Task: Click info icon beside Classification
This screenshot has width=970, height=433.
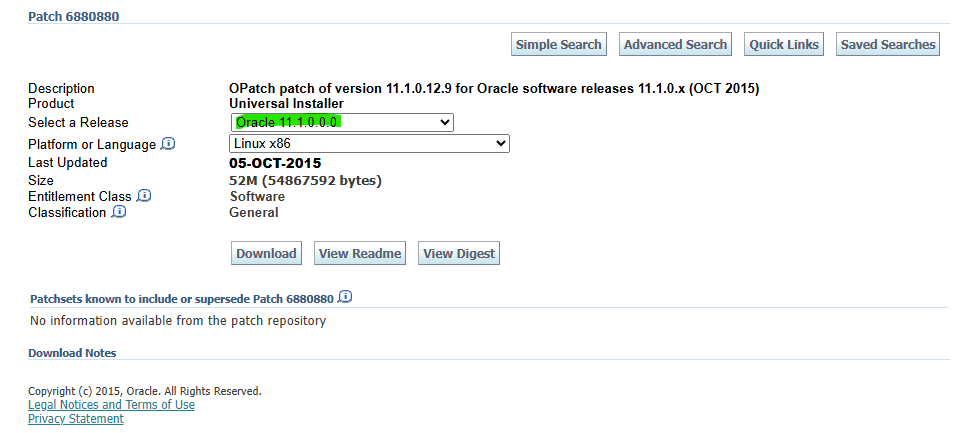Action: click(119, 212)
